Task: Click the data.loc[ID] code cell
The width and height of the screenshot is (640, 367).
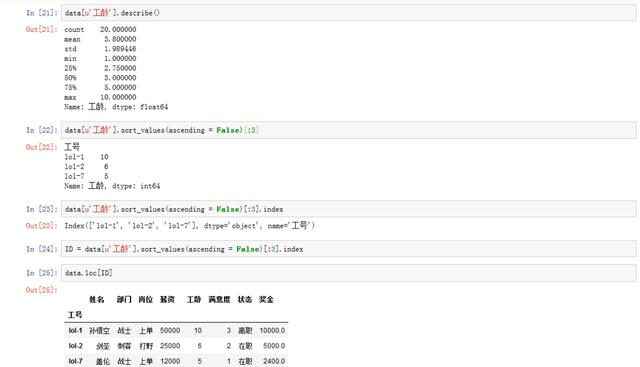Action: (x=348, y=273)
